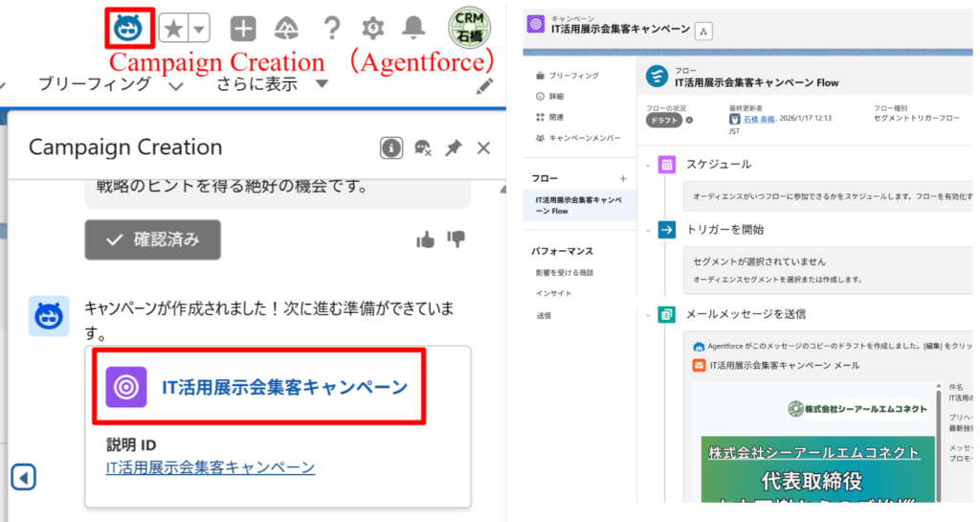The image size is (980, 522).
Task: Open the notifications bell icon
Action: click(413, 28)
